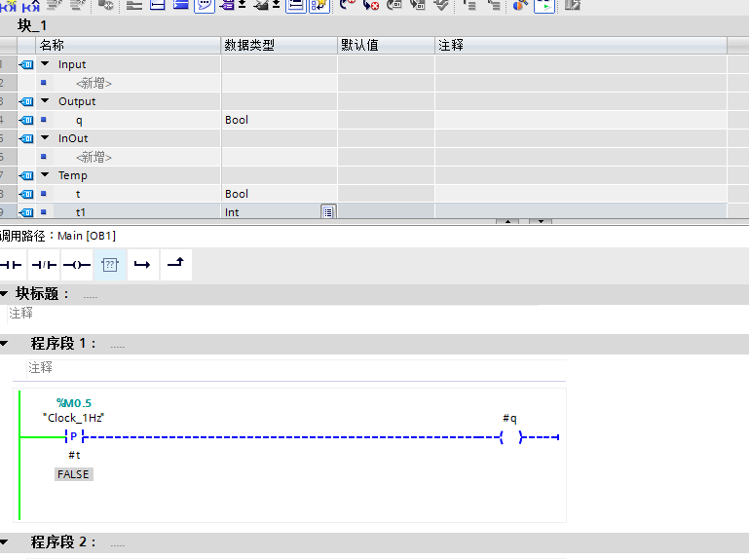Select the P positive edge contact
Screen dimensions: 749x560
(x=74, y=436)
